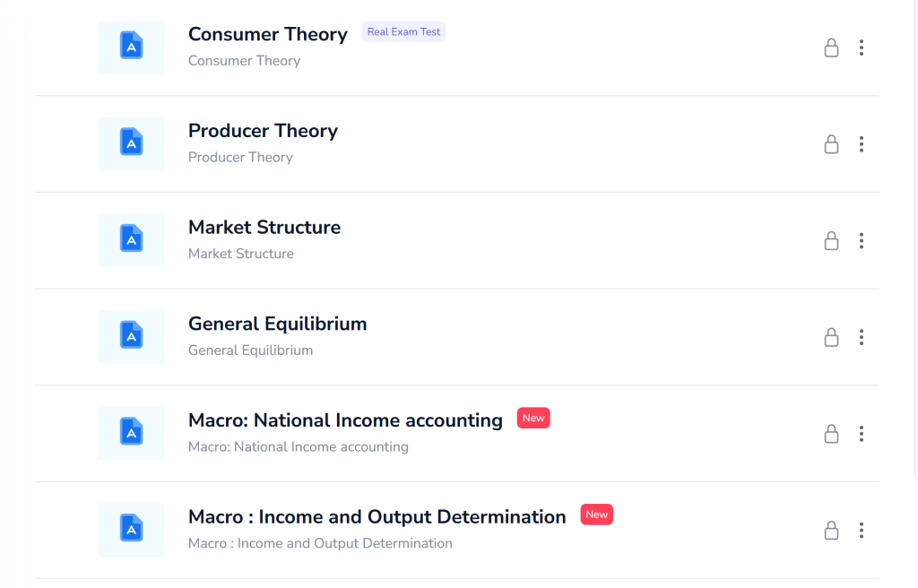Open the three-dot menu for Consumer Theory
918x588 pixels.
862,48
